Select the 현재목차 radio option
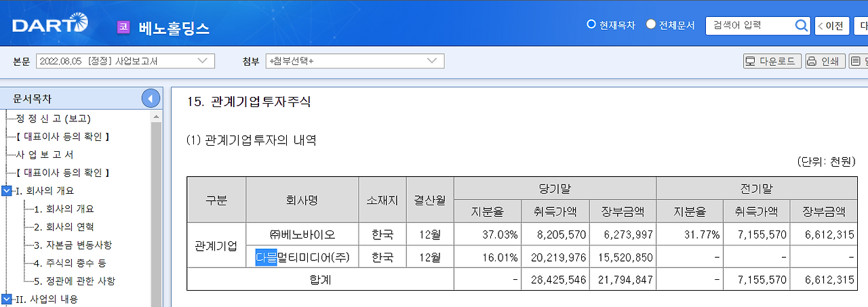 [x=591, y=24]
